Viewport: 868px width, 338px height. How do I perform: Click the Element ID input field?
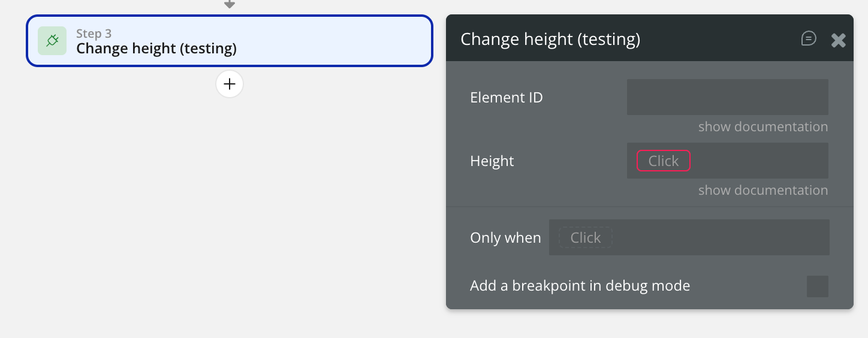(x=727, y=97)
